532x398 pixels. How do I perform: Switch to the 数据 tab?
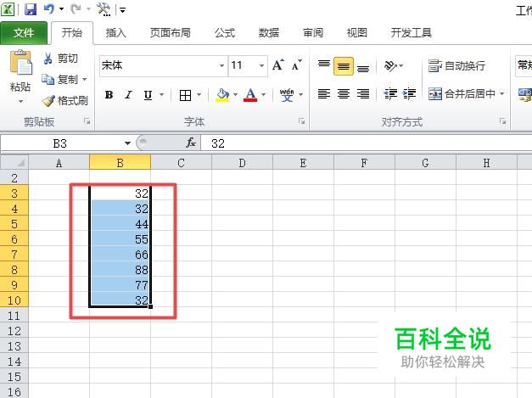(x=269, y=33)
